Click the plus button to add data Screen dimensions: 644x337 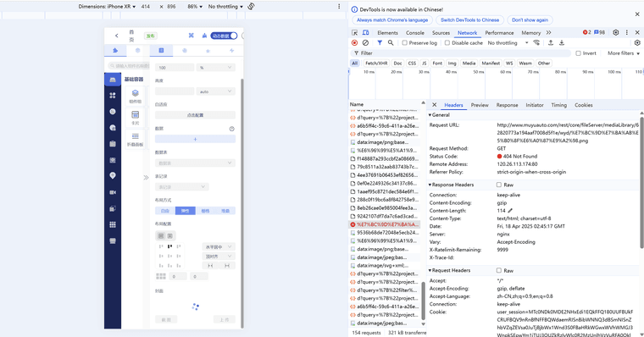click(x=195, y=139)
